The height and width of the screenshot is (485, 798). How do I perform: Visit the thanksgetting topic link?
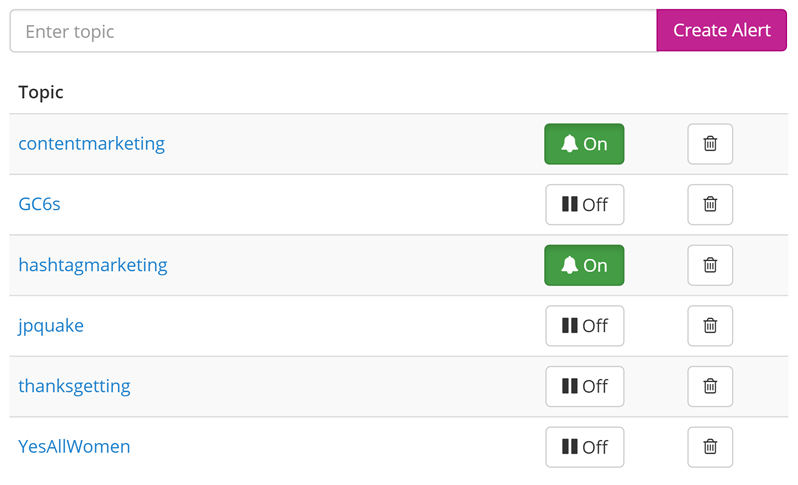click(x=74, y=386)
